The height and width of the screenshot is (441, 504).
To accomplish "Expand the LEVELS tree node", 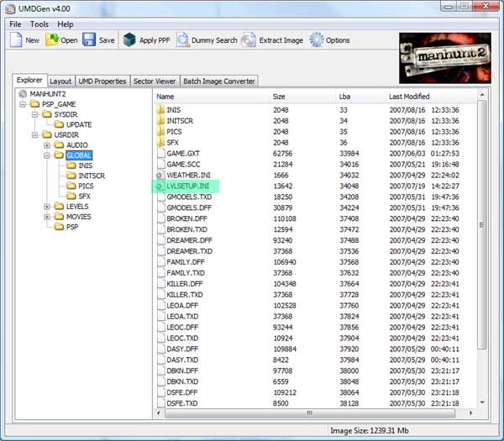I will [47, 207].
